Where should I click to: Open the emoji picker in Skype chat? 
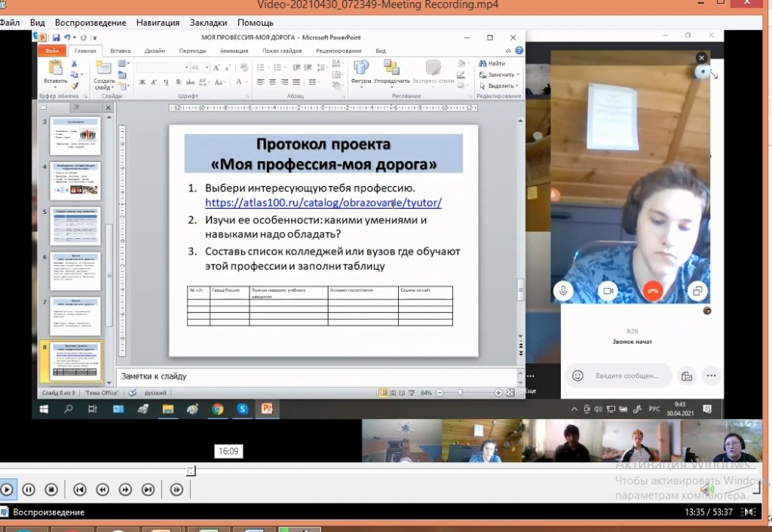[577, 375]
